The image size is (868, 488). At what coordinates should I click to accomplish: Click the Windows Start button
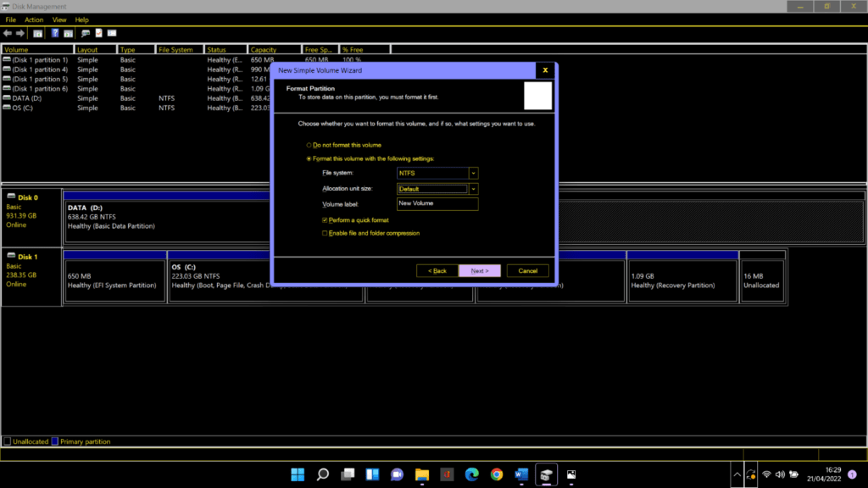[x=298, y=474]
